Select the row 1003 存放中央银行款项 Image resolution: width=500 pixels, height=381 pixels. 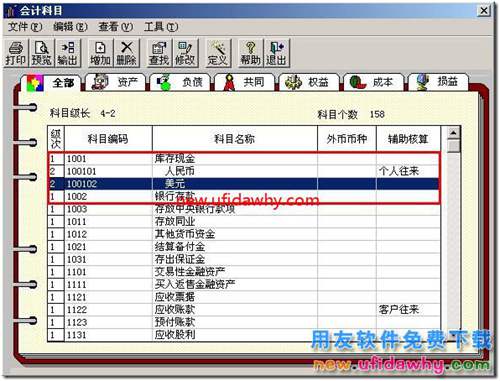[244, 209]
